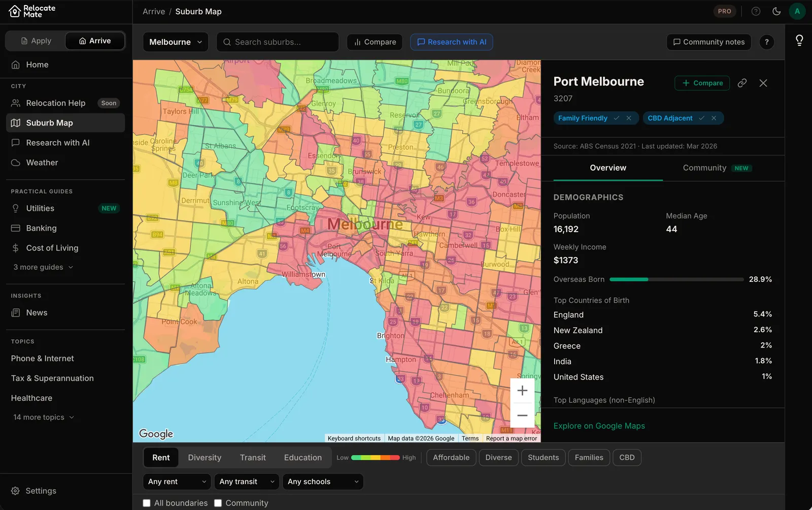Open the Any transit dropdown
Viewport: 812px width, 510px height.
point(247,482)
